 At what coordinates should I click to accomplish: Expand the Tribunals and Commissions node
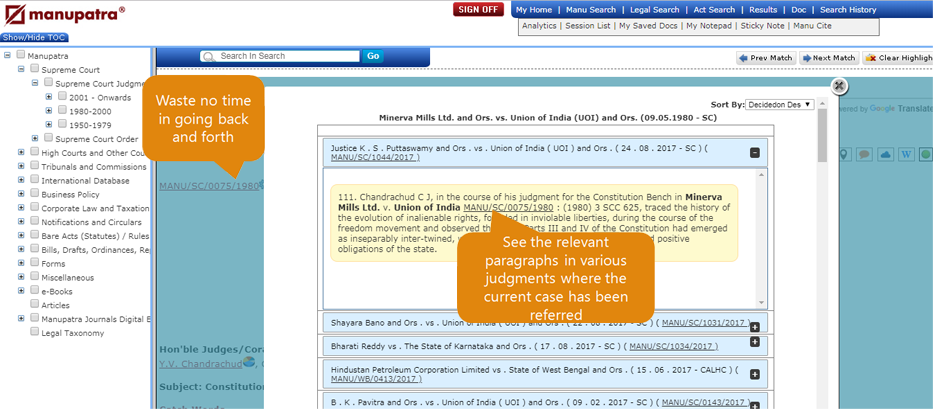point(21,166)
